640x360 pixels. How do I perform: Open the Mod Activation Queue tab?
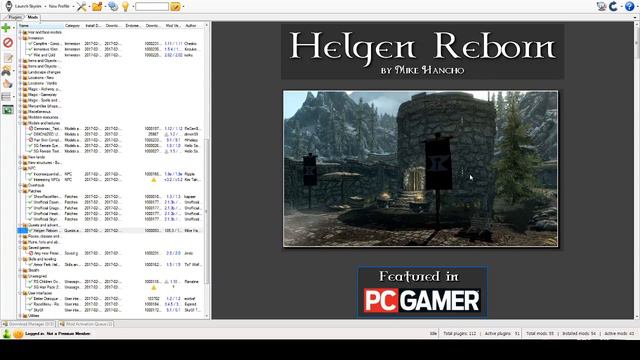click(x=86, y=324)
